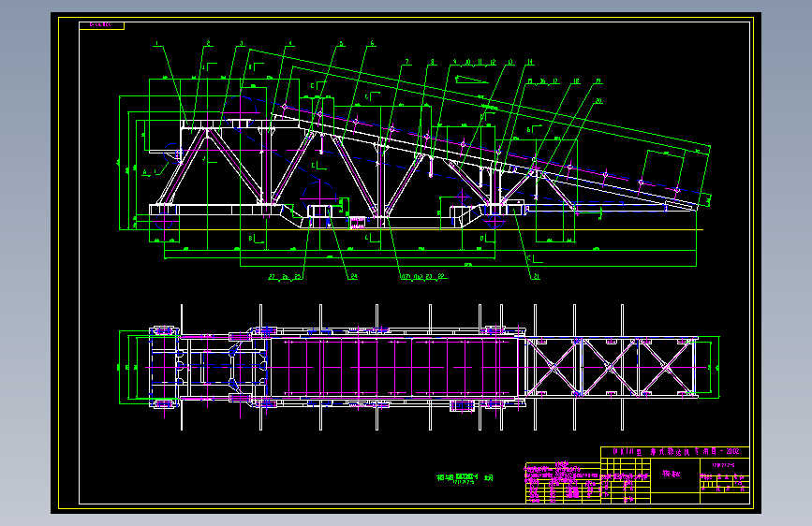
Task: Click callout number 21 below the side view
Action: tap(536, 276)
